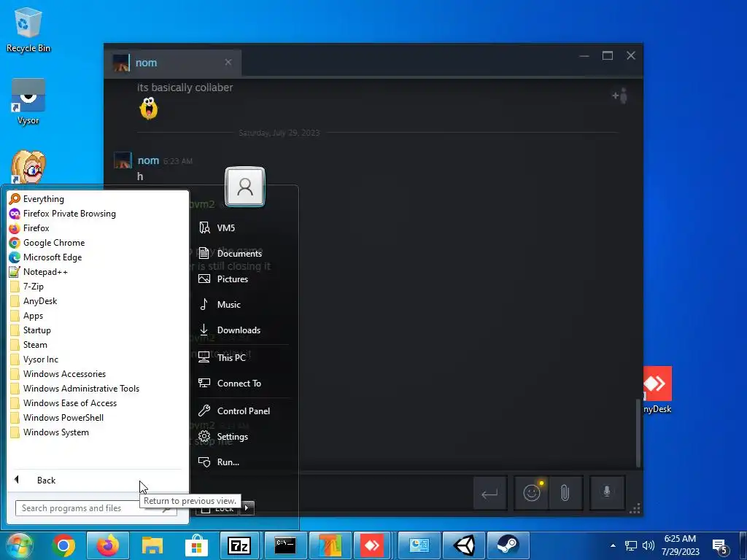Screen dimensions: 747x560
Task: Expand the Startup folder
Action: point(98,330)
